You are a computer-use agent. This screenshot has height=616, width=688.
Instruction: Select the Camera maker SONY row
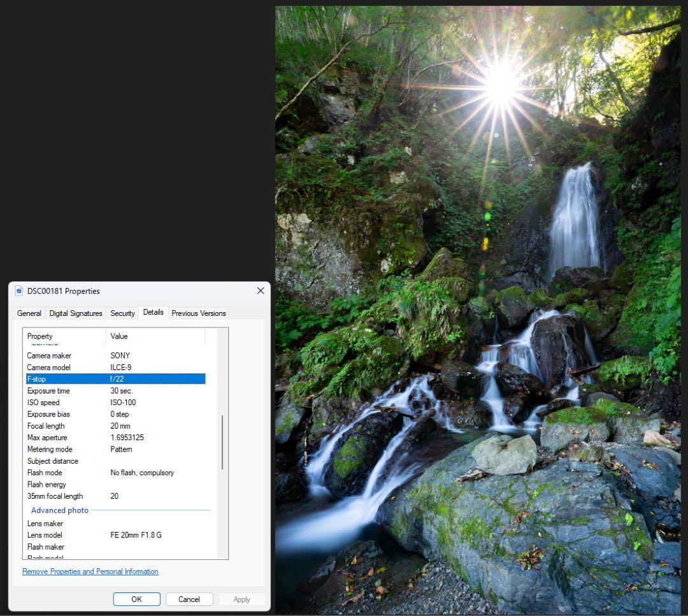pyautogui.click(x=115, y=355)
